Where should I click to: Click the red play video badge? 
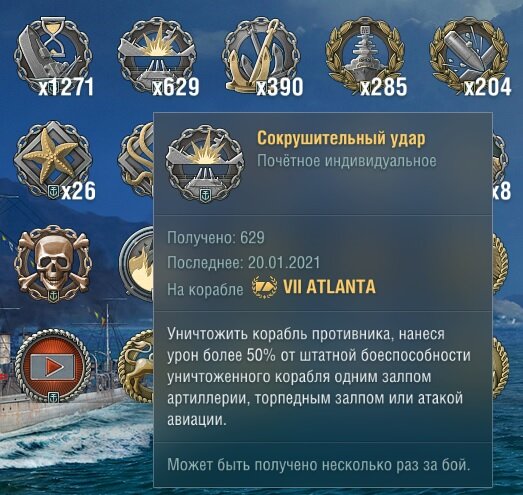53,366
